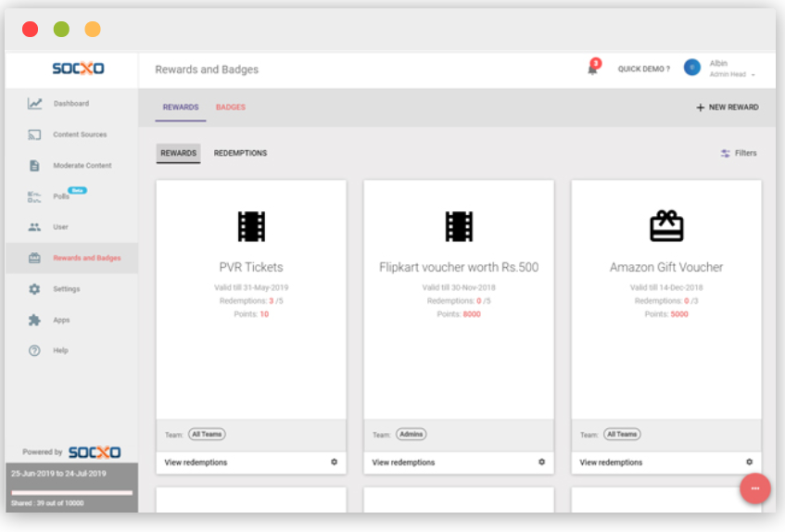Click the red floating chat button
Viewport: 785px width, 532px height.
click(x=755, y=488)
